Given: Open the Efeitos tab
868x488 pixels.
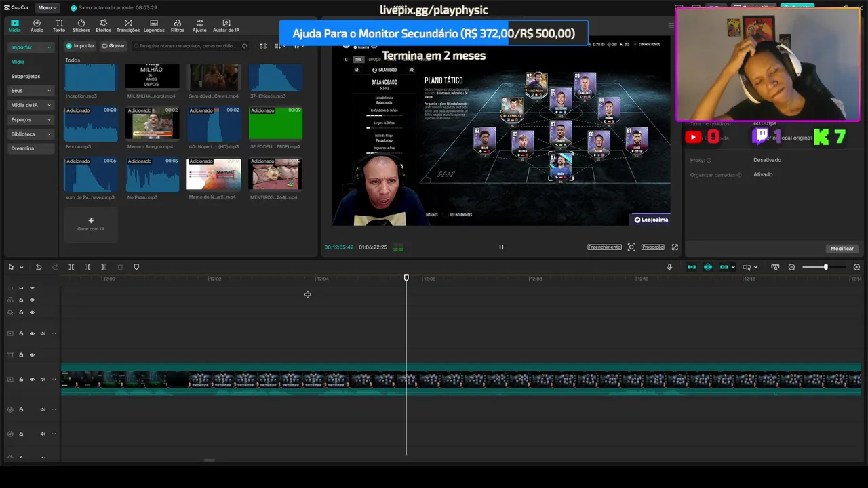Looking at the screenshot, I should [x=103, y=26].
